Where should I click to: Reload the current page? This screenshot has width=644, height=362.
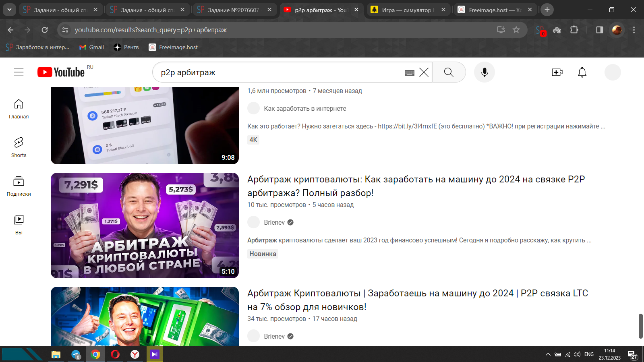[45, 30]
